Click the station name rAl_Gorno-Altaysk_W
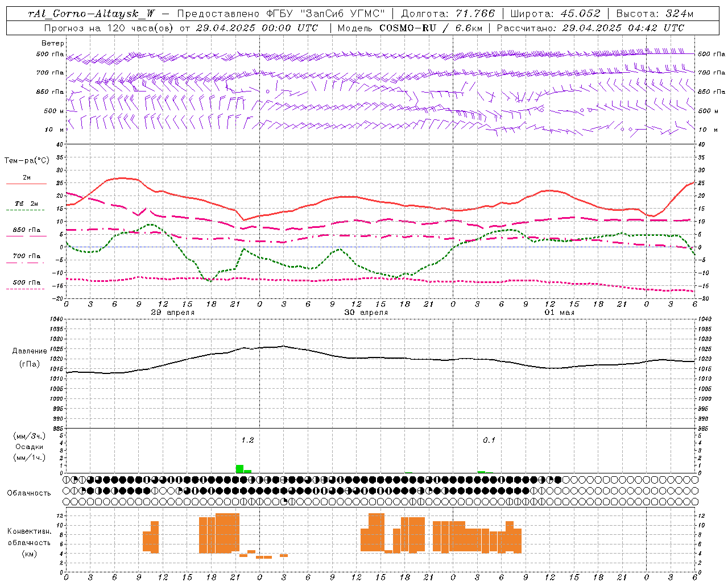 (x=92, y=14)
